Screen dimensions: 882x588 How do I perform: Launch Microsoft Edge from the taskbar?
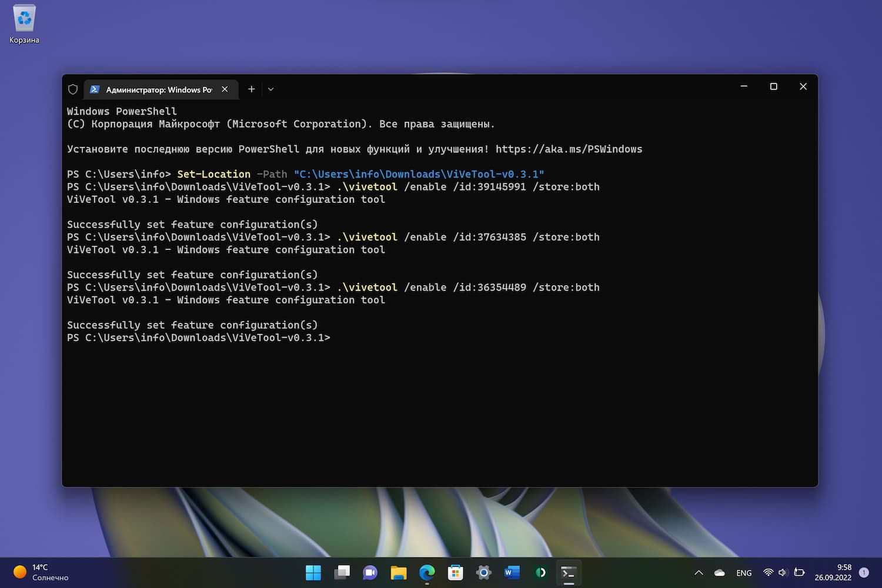[x=427, y=573]
